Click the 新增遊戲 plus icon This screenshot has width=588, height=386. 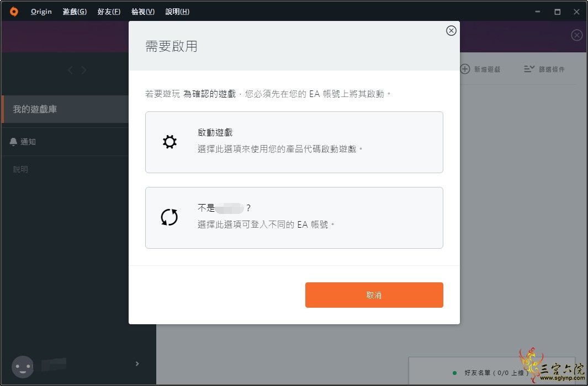(x=465, y=69)
